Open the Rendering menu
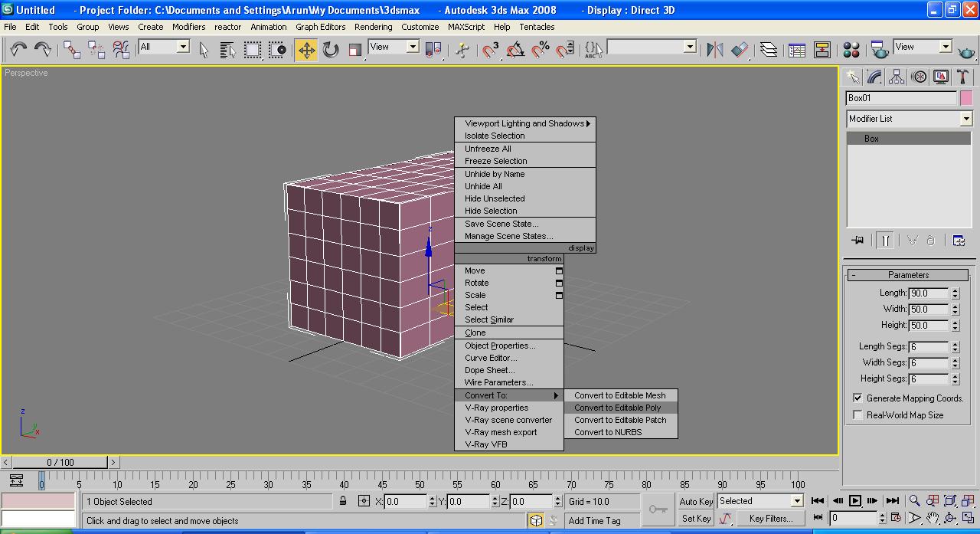 tap(373, 27)
